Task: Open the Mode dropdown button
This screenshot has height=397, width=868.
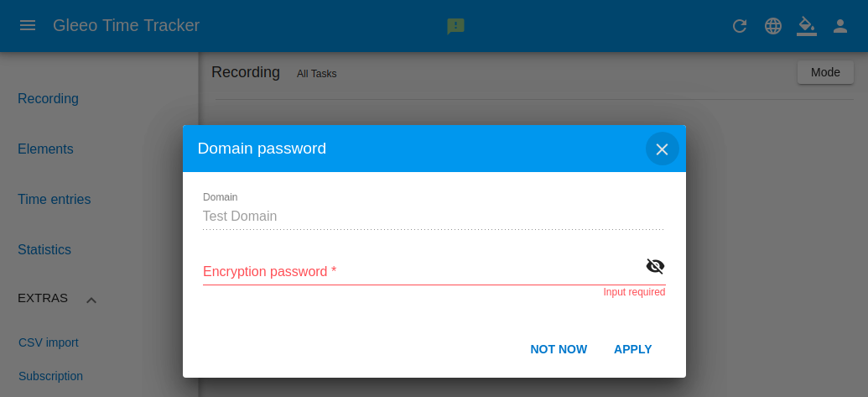Action: click(x=825, y=72)
